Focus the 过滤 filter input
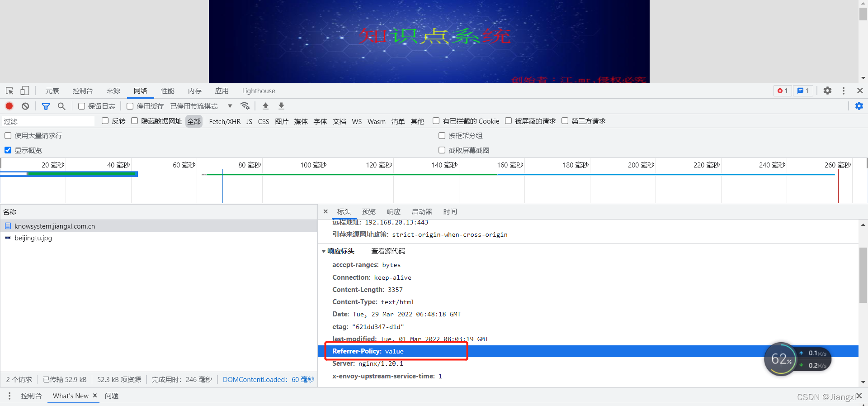 pos(48,121)
